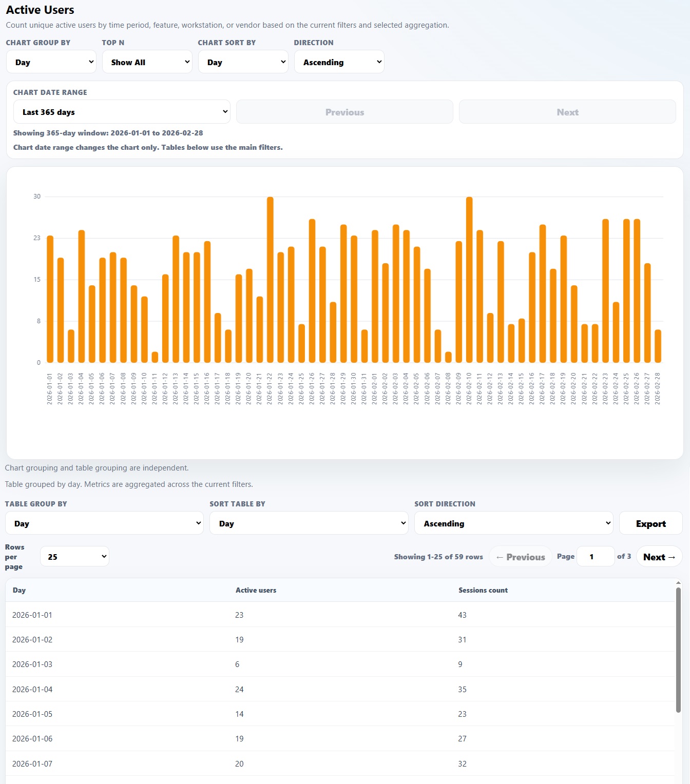Click the chart bar for 2026-01-04
The image size is (690, 784).
click(82, 297)
